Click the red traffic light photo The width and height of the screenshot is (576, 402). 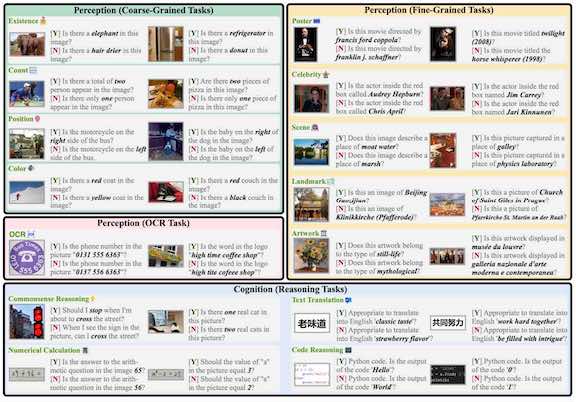coord(27,322)
